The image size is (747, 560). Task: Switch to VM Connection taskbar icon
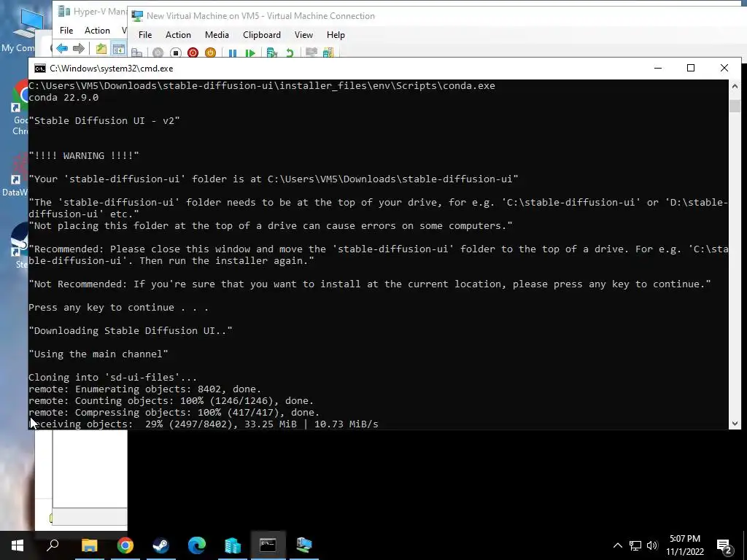[x=303, y=545]
